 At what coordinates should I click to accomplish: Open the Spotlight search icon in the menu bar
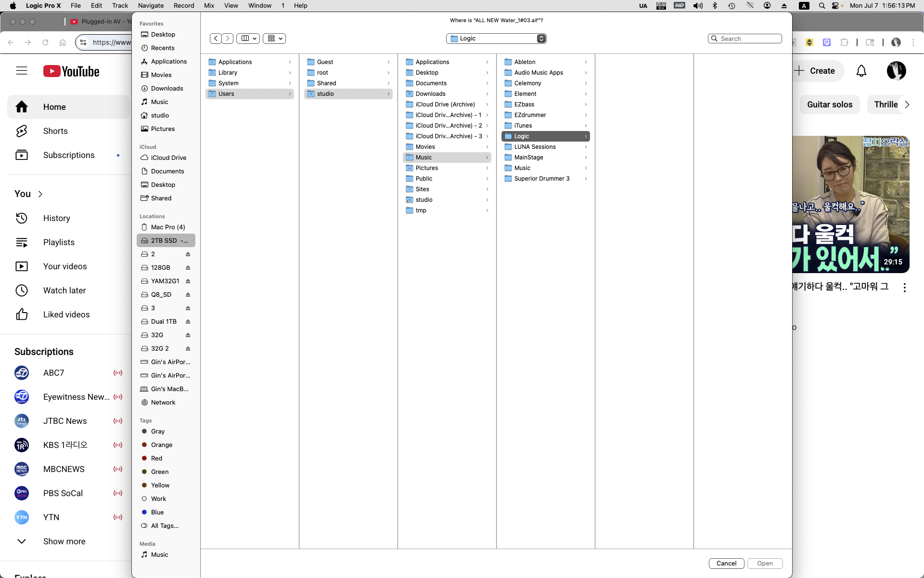click(822, 6)
